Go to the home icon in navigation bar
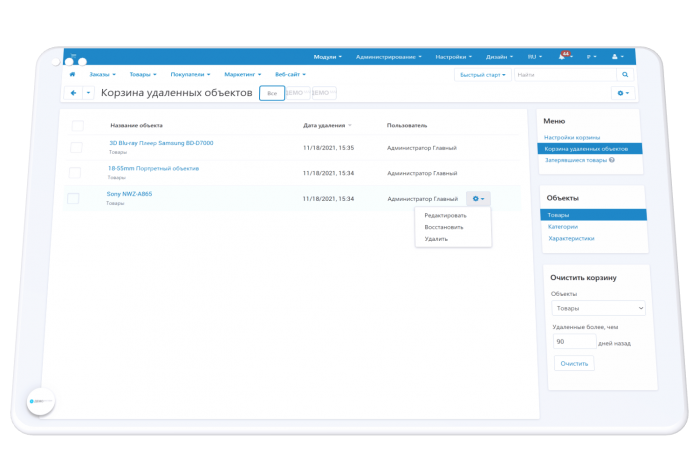The image size is (700, 466). point(72,75)
